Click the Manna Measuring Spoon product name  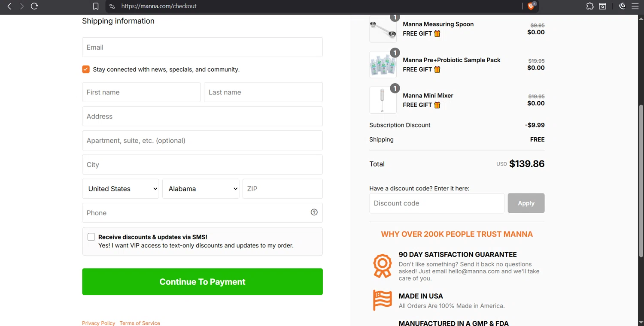pos(438,24)
